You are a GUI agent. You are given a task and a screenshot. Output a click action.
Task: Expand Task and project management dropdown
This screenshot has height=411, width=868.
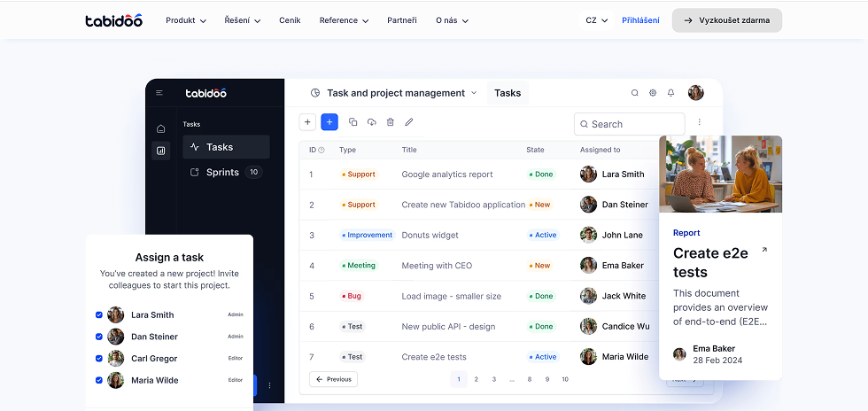(x=394, y=93)
